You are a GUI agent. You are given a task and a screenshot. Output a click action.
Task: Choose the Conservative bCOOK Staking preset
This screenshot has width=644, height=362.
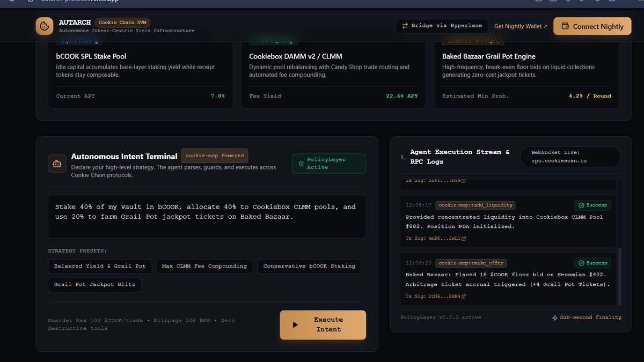point(309,266)
